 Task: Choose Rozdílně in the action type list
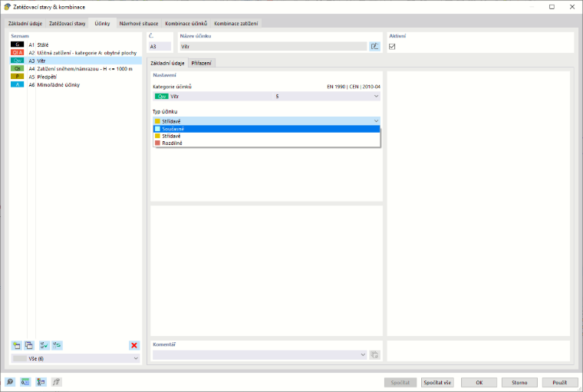click(267, 143)
